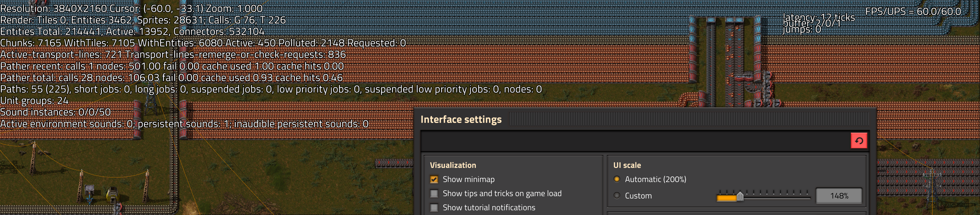Screen dimensions: 980x215
Task: Select the Automatic (200%) UI scale option
Action: 617,179
